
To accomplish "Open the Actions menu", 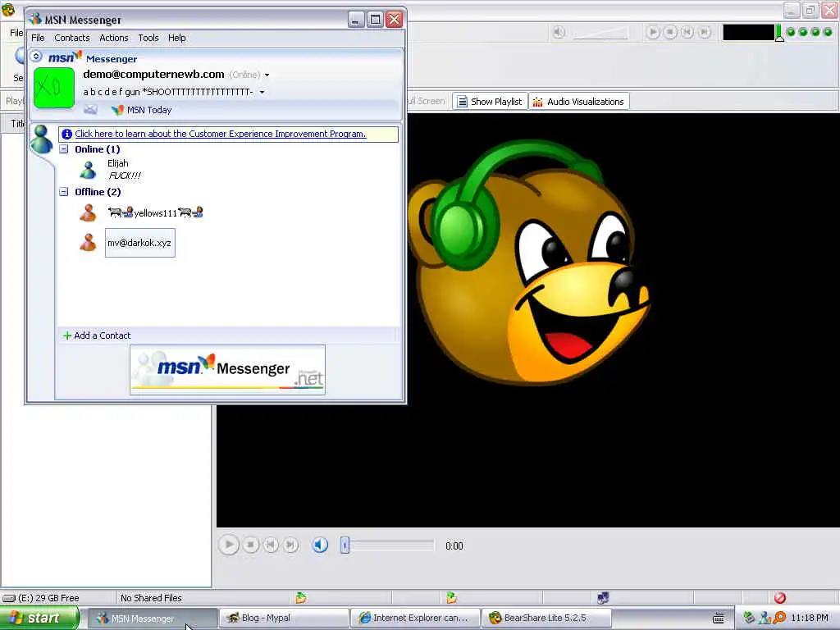I will coord(113,38).
